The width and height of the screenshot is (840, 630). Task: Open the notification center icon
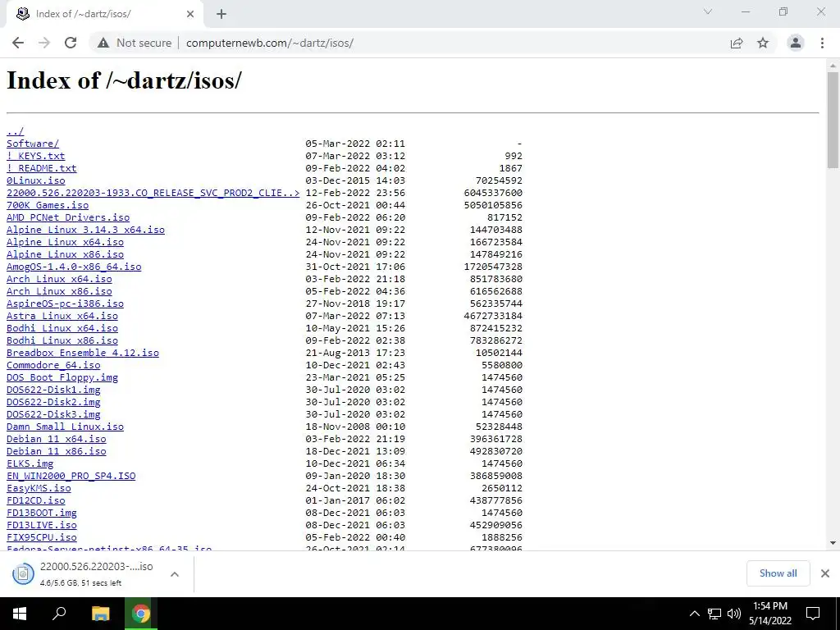click(x=813, y=614)
